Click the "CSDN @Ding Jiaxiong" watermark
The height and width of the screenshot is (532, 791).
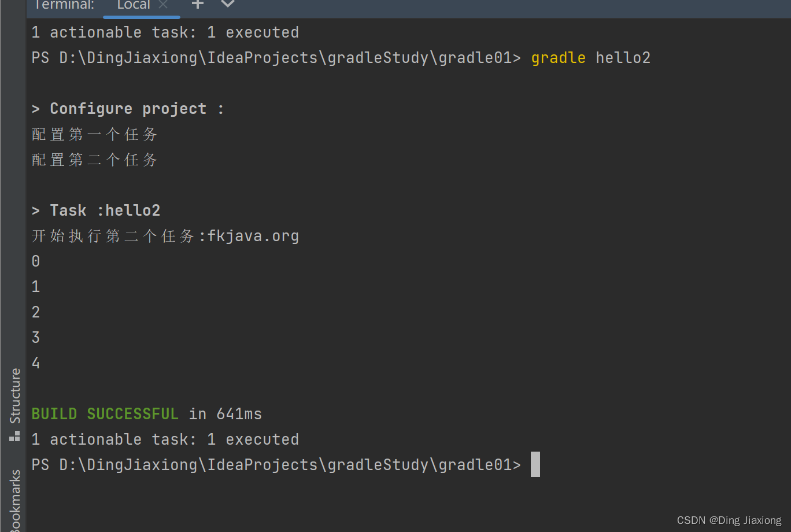point(729,520)
